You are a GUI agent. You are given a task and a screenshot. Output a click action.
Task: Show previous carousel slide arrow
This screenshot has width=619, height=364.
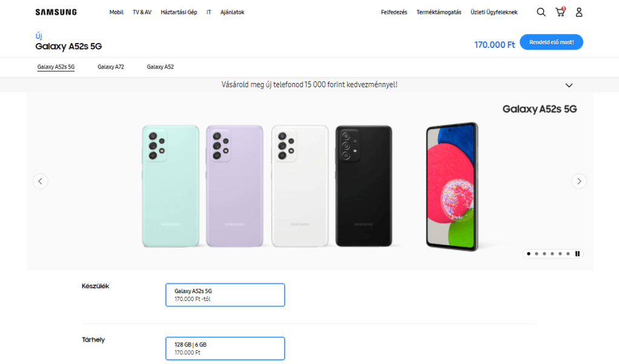pos(41,181)
